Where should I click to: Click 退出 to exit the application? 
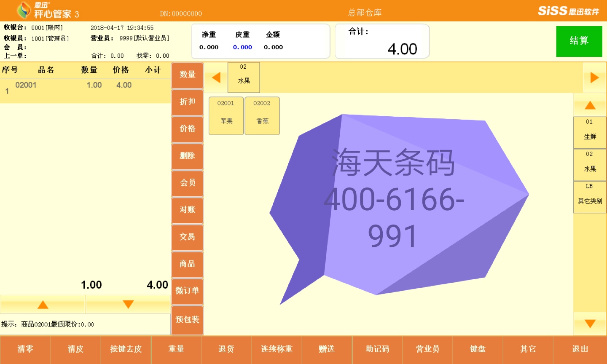[x=580, y=349]
